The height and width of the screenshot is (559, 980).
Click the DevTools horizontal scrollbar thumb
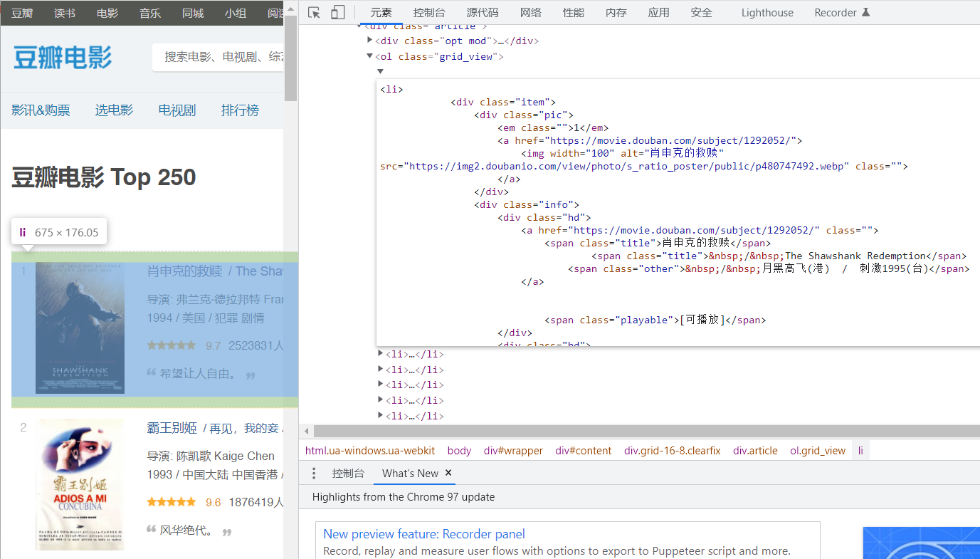tap(646, 431)
